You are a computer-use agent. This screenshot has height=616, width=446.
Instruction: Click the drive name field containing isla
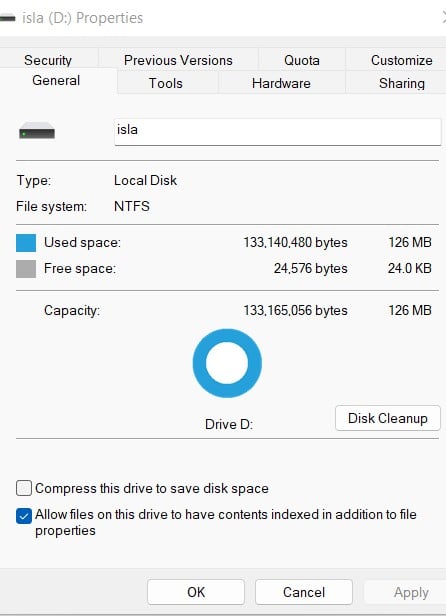[x=277, y=132]
